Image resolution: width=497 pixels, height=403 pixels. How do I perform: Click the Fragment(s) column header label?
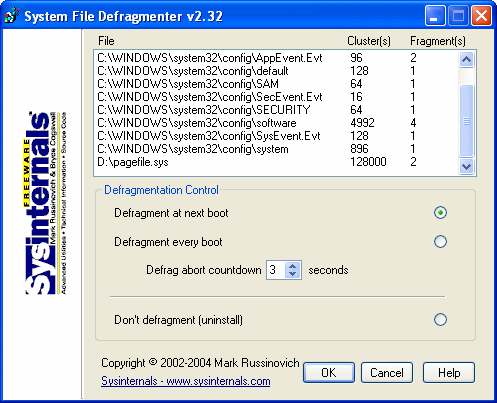pos(438,41)
